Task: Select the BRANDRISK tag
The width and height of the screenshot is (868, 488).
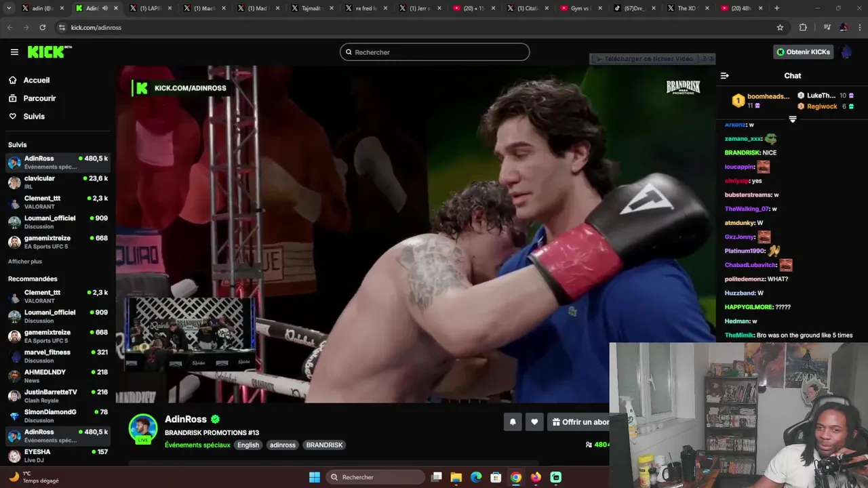Action: pos(324,445)
